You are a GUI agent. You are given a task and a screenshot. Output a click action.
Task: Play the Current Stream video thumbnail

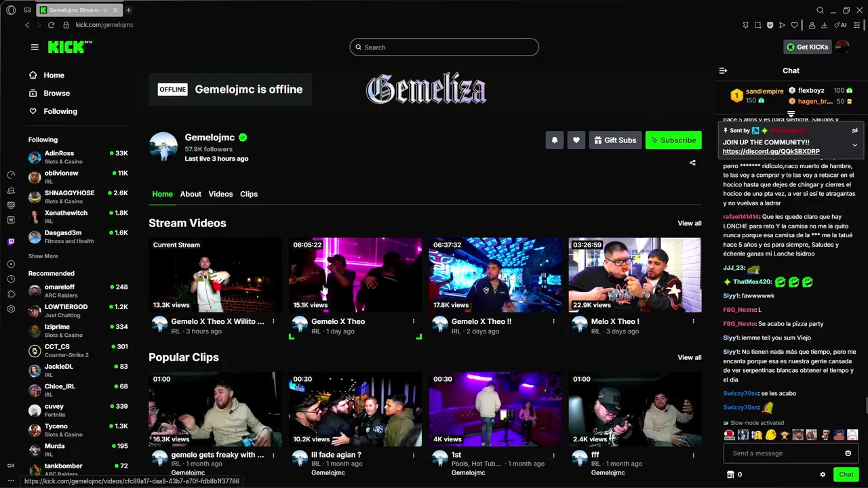click(x=215, y=274)
